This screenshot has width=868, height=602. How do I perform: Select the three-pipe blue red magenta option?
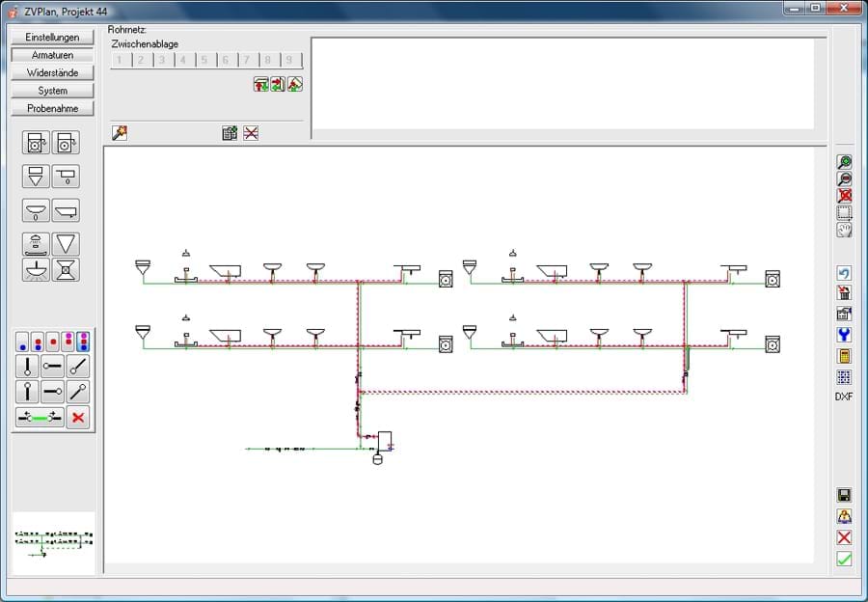click(x=83, y=342)
